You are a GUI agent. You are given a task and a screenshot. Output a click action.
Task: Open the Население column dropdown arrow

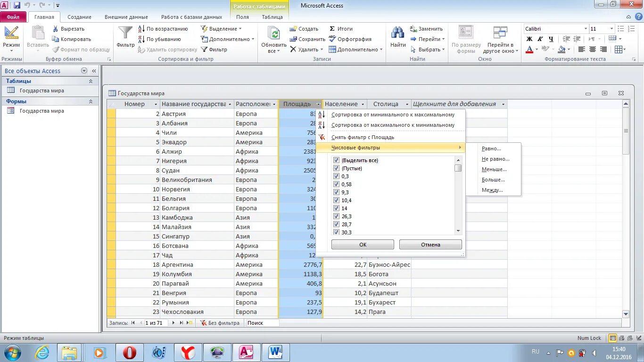[363, 104]
